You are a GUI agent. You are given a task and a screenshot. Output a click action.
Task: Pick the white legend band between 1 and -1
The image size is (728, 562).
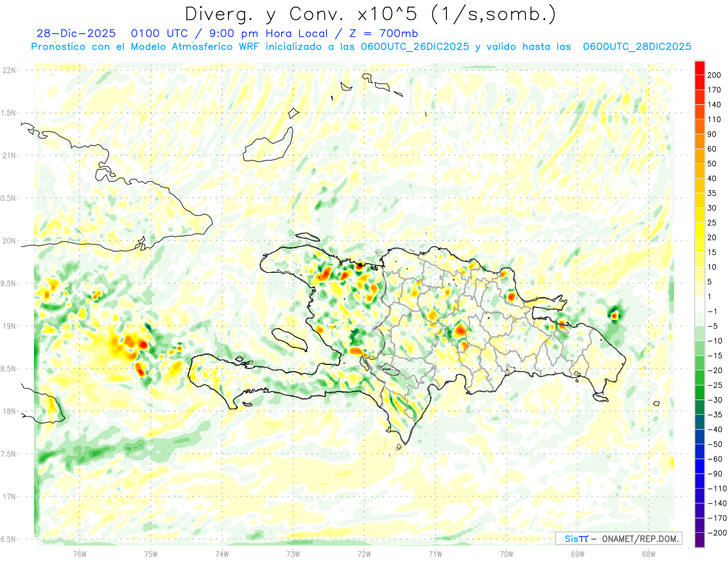[699, 304]
